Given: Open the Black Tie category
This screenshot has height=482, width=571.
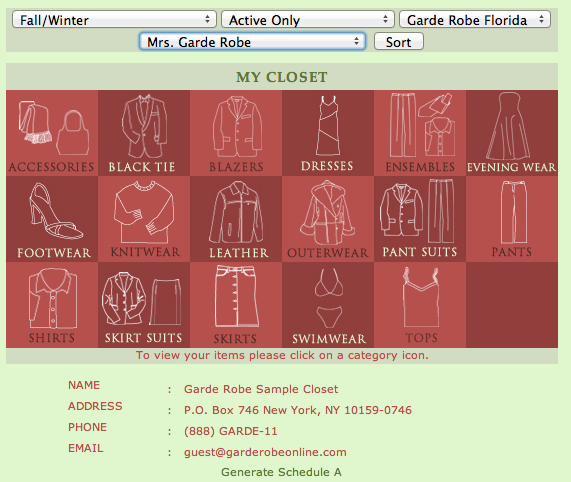Looking at the screenshot, I should click(x=144, y=133).
